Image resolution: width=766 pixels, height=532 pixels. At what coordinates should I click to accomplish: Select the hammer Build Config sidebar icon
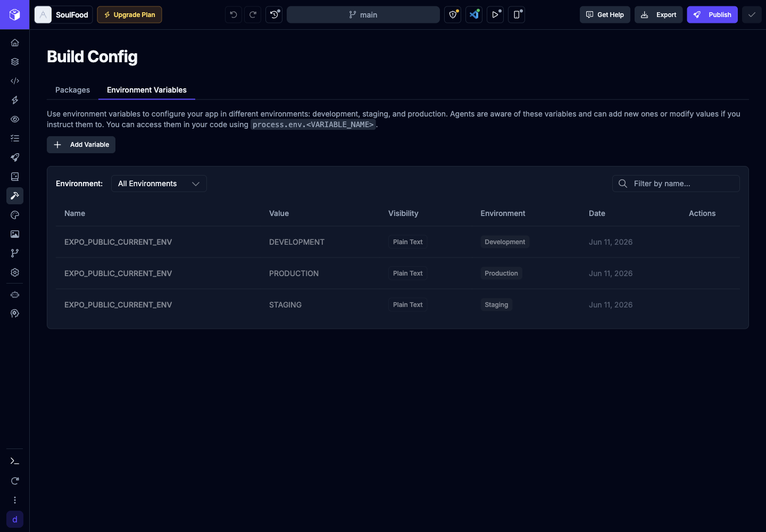point(15,196)
